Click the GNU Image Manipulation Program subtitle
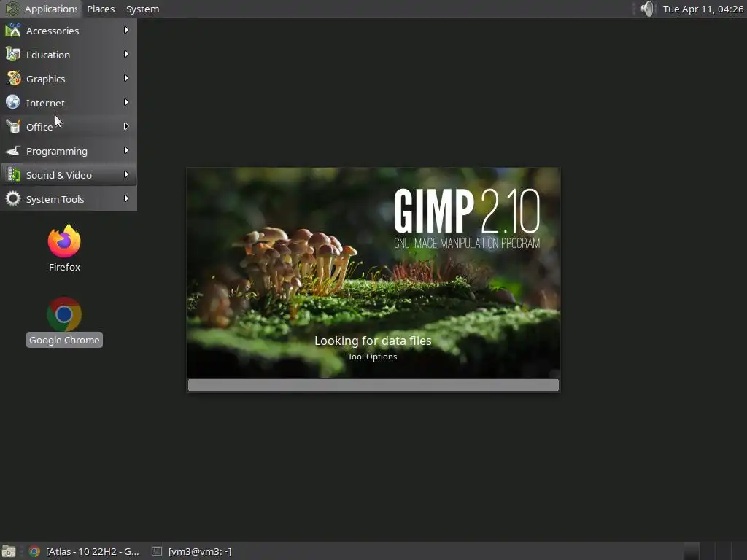 pos(467,244)
